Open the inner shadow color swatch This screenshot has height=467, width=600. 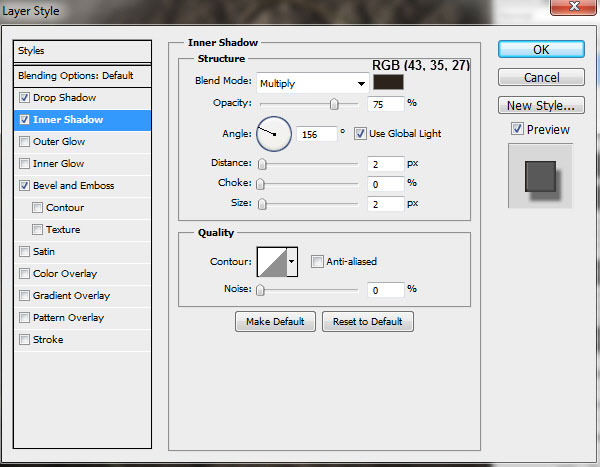(388, 82)
